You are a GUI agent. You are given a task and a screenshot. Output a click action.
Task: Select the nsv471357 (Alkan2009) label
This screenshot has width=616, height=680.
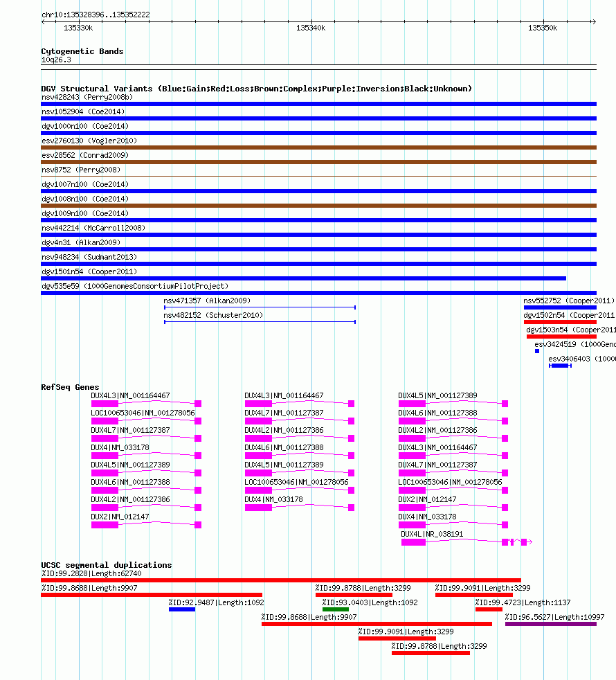207,301
